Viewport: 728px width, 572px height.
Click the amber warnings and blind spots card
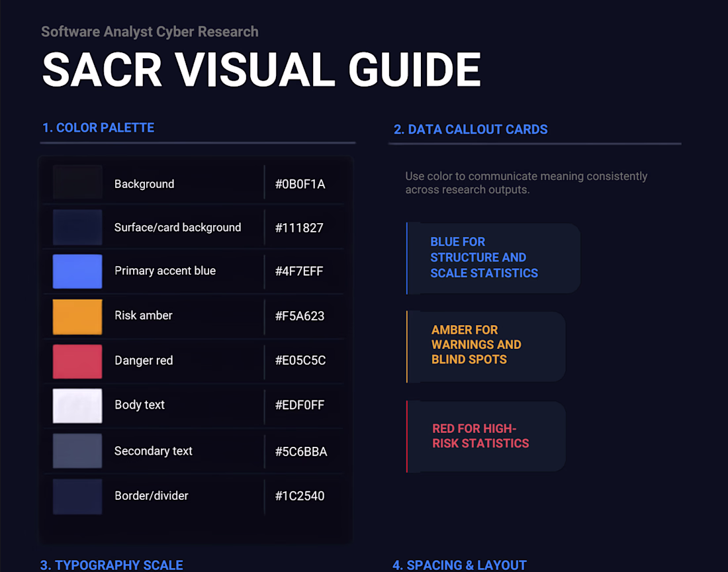pos(486,346)
